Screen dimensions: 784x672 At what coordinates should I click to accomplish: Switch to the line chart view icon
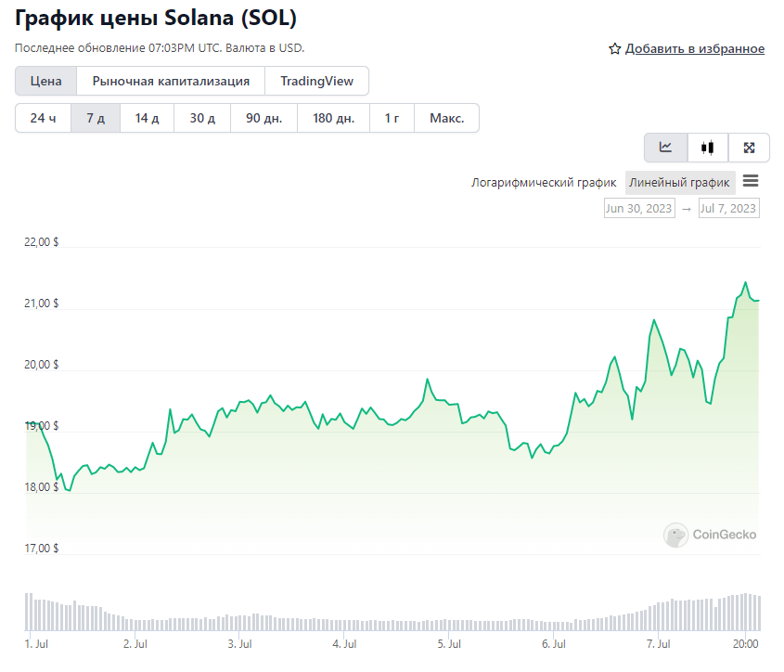(665, 148)
